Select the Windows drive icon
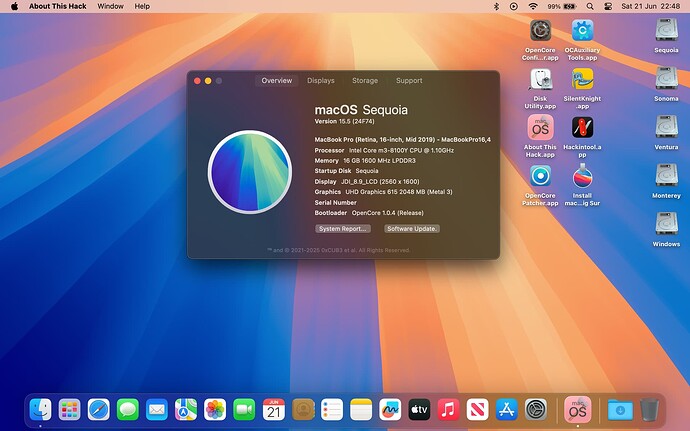 (x=666, y=225)
